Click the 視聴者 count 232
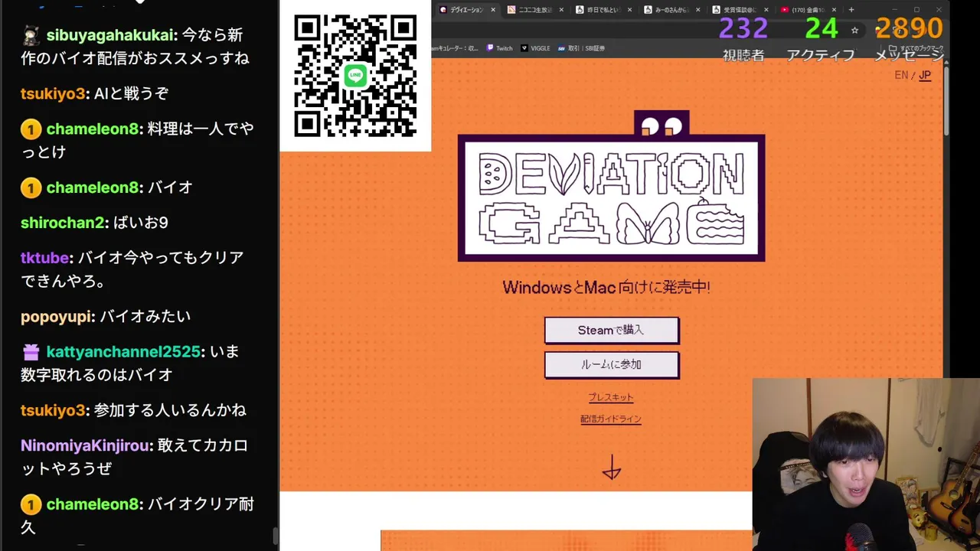Viewport: 980px width, 551px height. tap(743, 29)
